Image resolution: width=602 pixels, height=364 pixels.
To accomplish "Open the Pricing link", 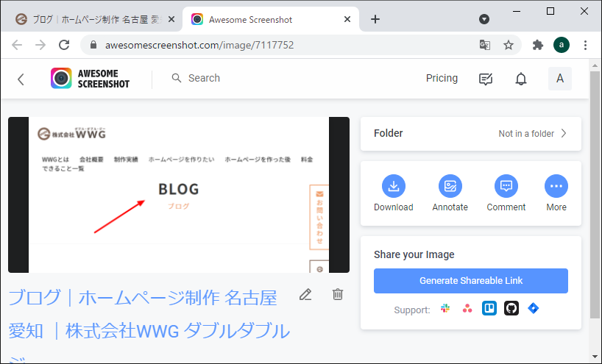I will [x=442, y=78].
